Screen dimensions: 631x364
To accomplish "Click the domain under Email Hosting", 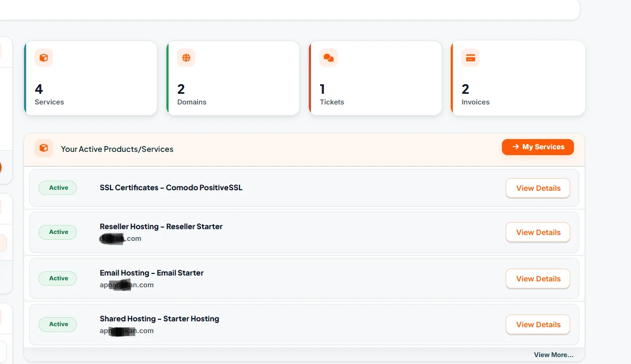I will click(x=126, y=285).
